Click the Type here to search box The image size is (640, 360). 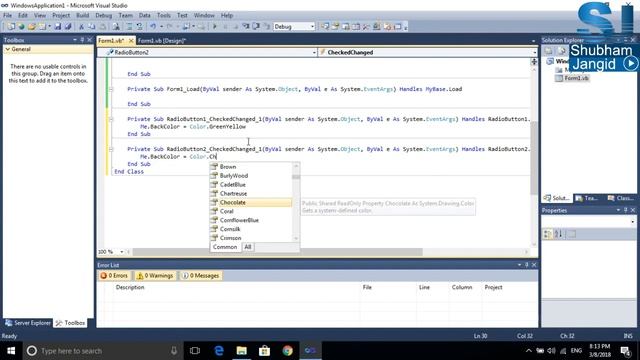[x=102, y=351]
